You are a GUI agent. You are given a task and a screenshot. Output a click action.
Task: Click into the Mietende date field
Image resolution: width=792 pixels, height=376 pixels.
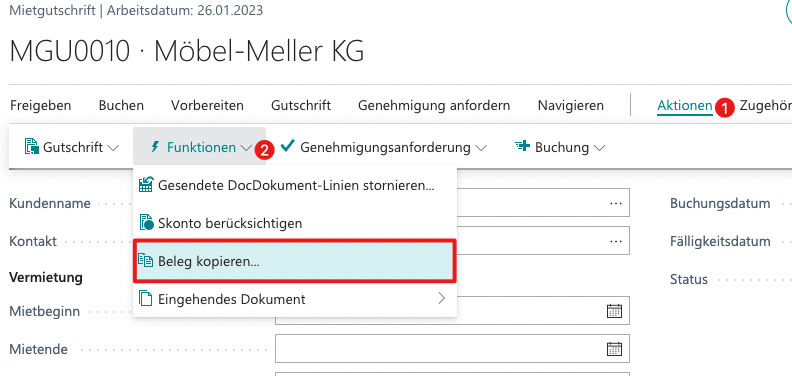pos(452,349)
